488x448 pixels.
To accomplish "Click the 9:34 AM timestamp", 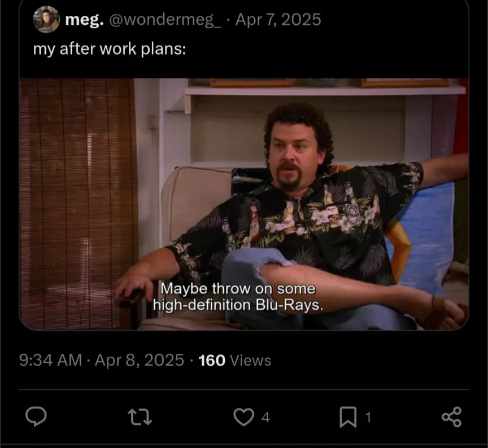I will (50, 361).
